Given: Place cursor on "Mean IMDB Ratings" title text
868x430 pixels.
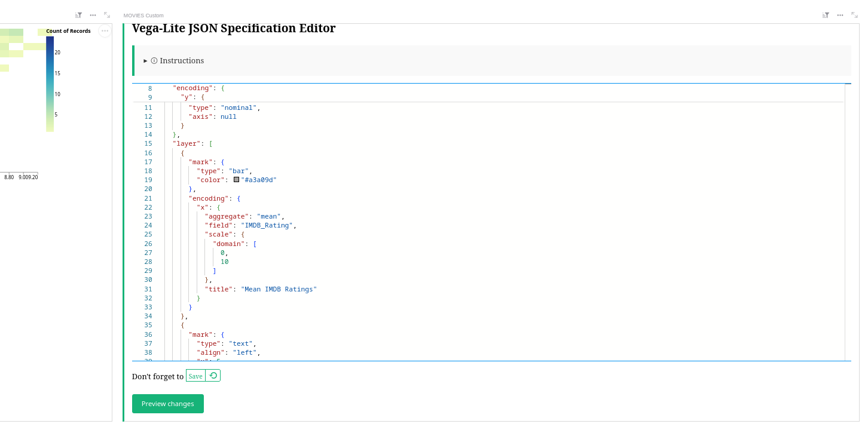Looking at the screenshot, I should click(x=279, y=289).
